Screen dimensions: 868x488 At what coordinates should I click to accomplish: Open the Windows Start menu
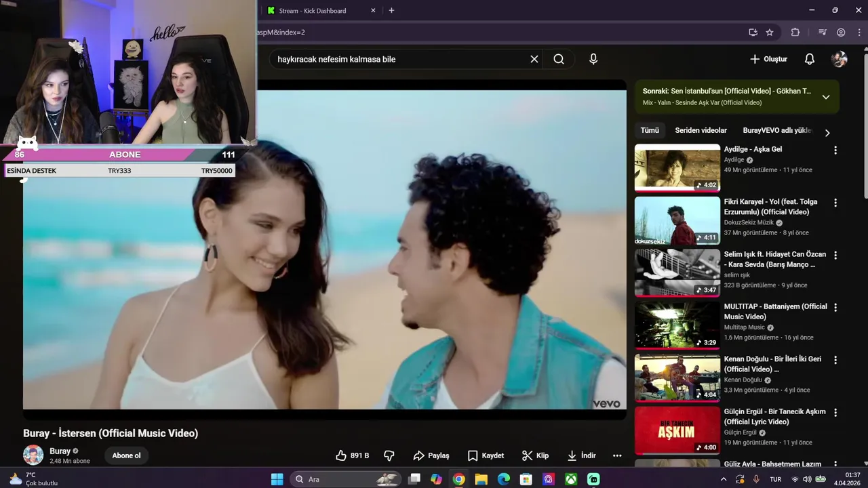tap(277, 479)
